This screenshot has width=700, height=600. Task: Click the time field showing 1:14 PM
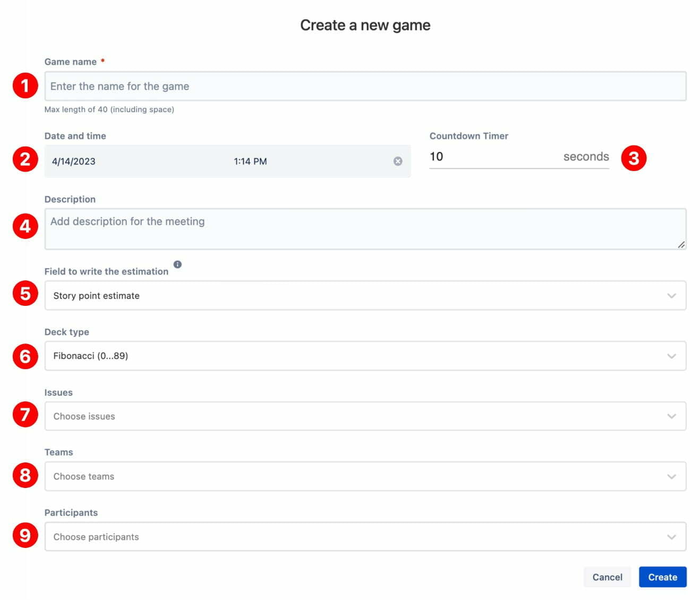(x=251, y=161)
